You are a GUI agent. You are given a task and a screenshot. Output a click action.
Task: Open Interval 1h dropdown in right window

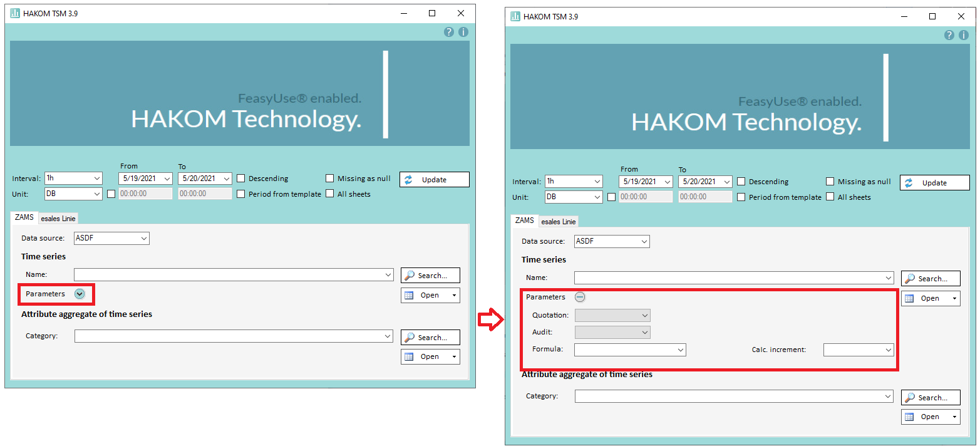pos(574,182)
